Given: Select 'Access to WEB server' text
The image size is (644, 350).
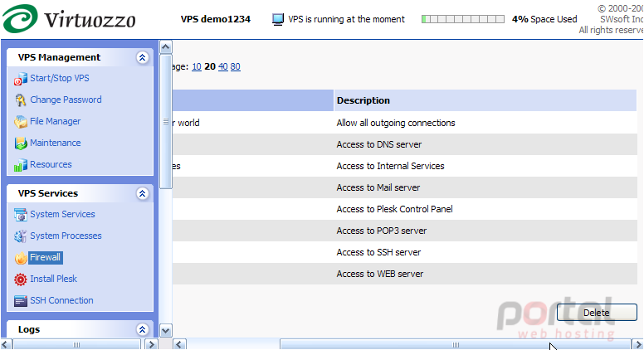Looking at the screenshot, I should click(379, 274).
